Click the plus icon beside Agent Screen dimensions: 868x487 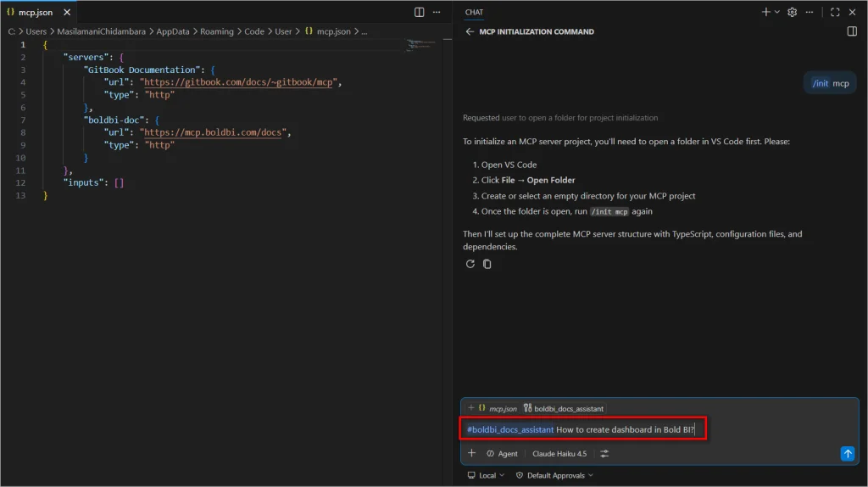point(471,453)
